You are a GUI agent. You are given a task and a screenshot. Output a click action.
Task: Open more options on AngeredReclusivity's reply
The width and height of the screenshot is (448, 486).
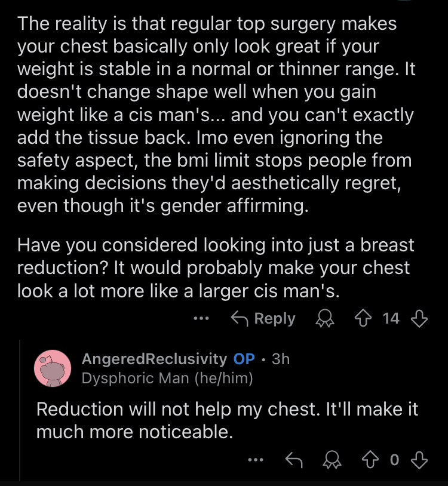click(256, 460)
